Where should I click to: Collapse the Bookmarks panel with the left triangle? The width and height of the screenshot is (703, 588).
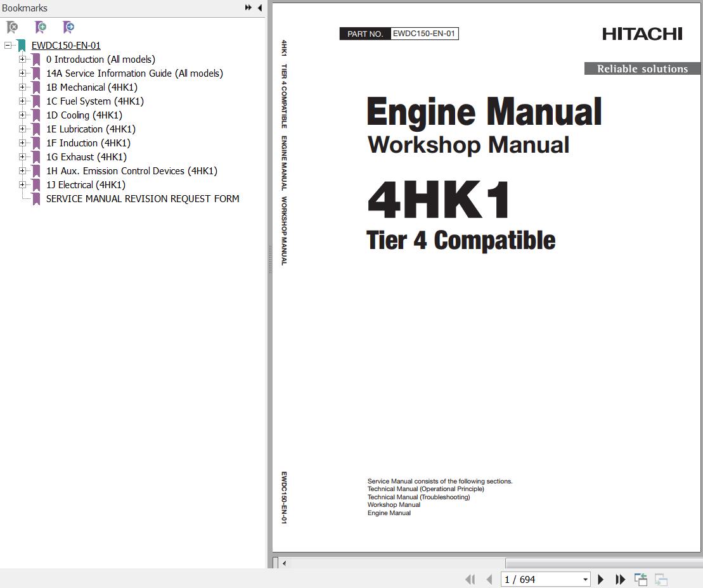pos(260,8)
